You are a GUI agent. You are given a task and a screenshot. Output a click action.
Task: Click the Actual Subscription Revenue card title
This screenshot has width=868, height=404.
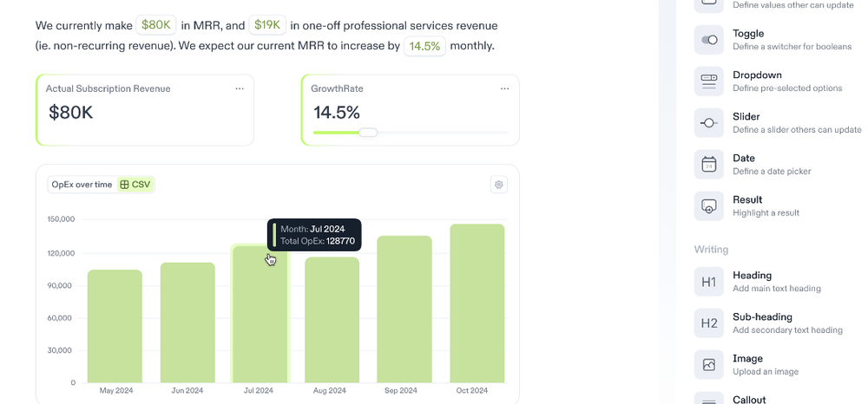click(108, 88)
